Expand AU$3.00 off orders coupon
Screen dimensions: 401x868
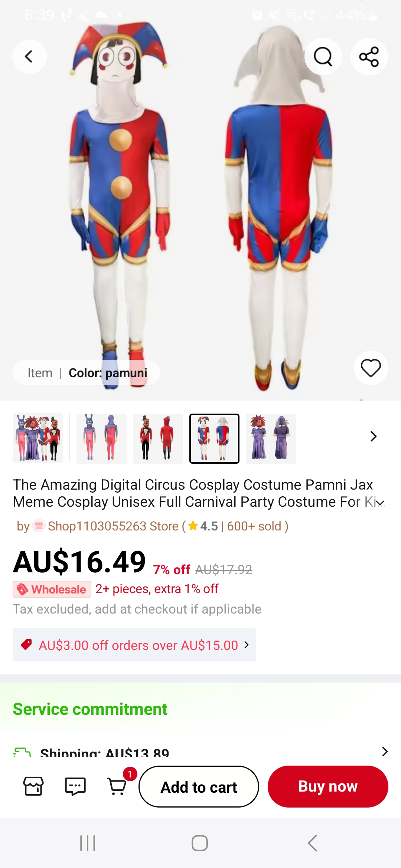(x=134, y=645)
